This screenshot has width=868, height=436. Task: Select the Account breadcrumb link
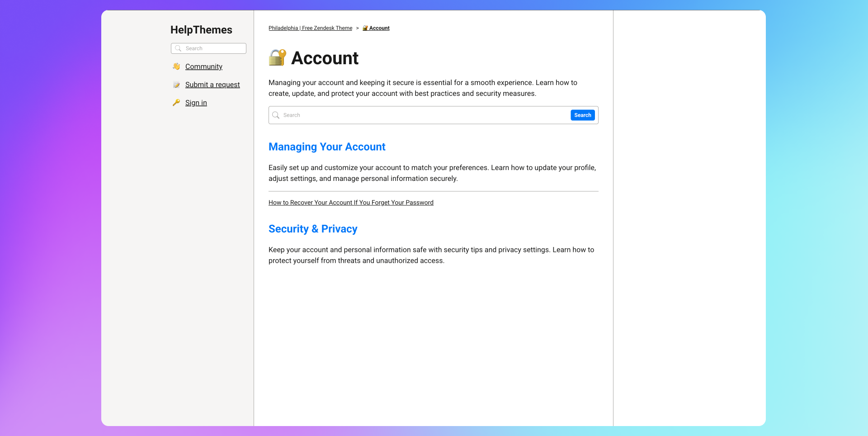pos(379,28)
